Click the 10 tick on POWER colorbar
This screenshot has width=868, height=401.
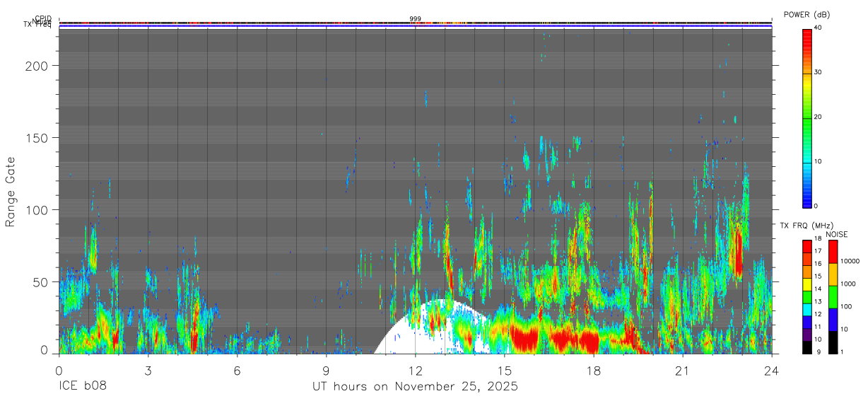819,161
